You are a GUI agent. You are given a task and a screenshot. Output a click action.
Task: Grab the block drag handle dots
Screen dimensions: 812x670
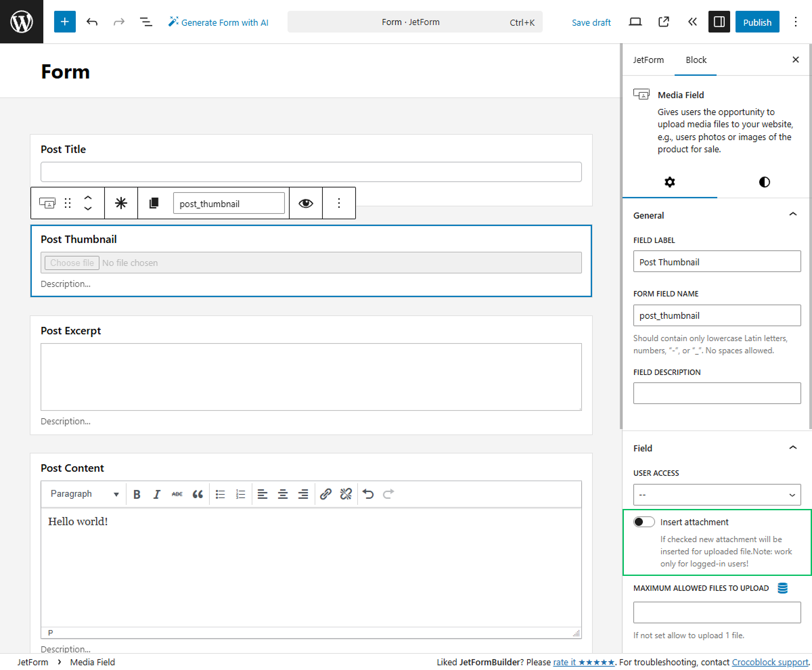(68, 203)
